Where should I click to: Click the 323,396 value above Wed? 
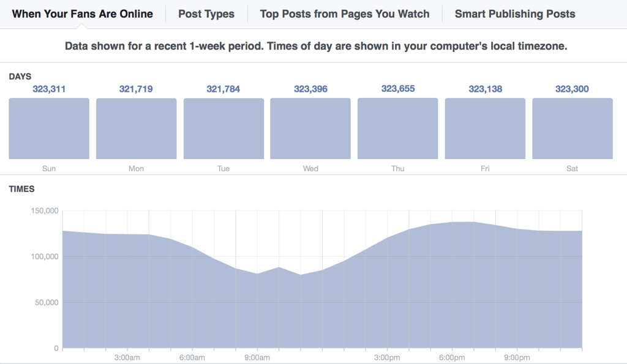coord(310,89)
